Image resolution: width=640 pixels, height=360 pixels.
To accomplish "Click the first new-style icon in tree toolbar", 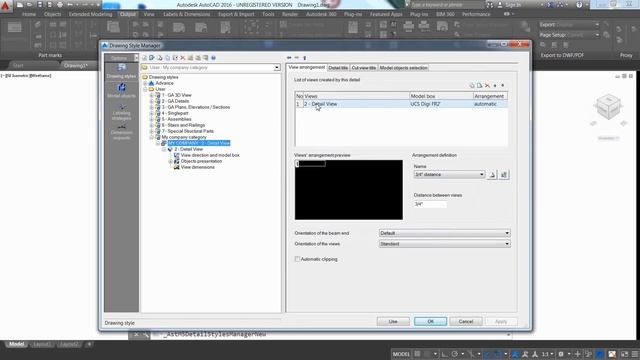I will (144, 58).
